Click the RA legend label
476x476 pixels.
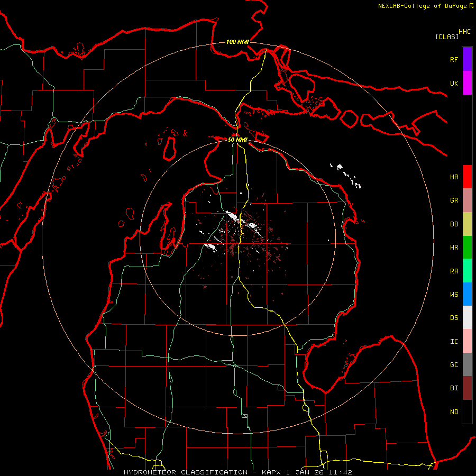(x=454, y=271)
